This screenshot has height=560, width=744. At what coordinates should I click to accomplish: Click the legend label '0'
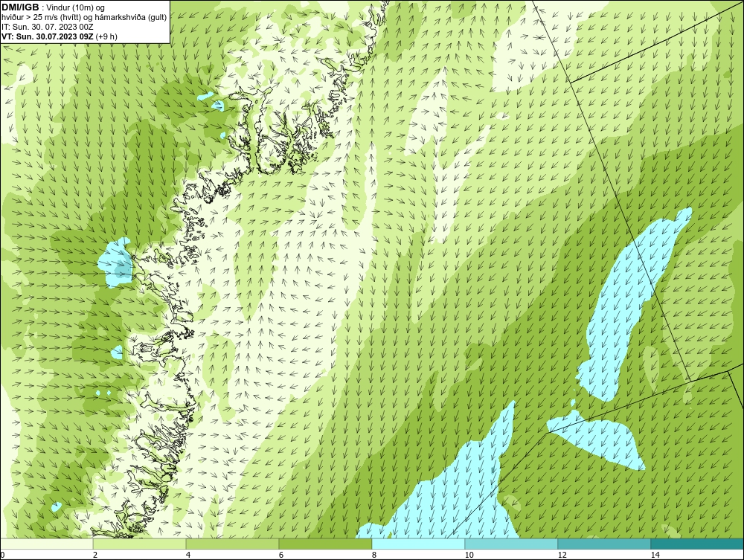(x=2, y=555)
